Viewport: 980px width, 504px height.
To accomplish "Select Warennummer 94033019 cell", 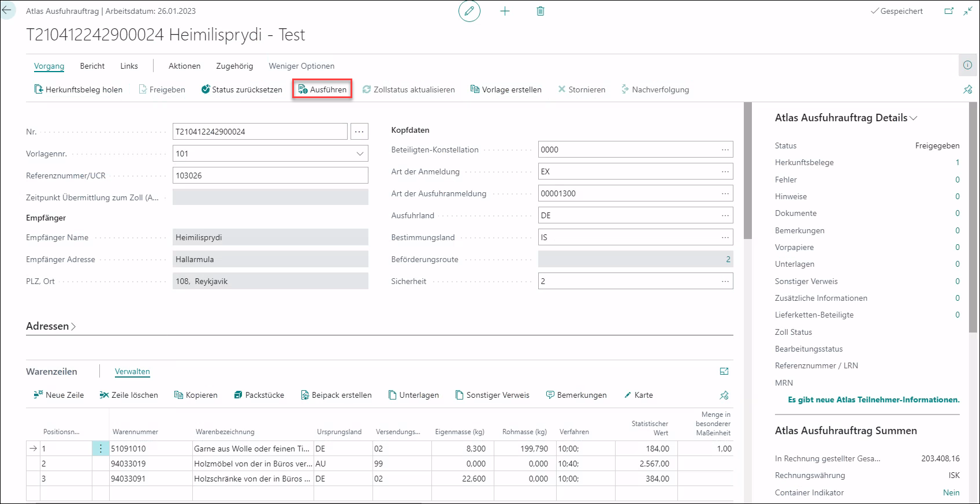I will coord(151,464).
